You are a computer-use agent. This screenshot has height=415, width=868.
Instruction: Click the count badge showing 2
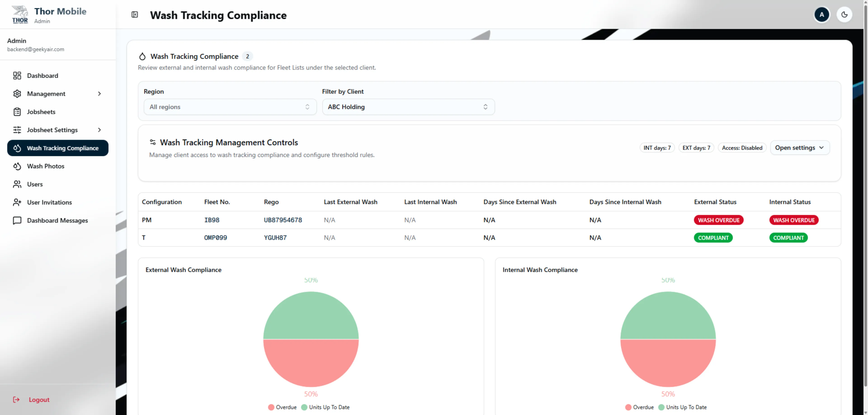[247, 56]
